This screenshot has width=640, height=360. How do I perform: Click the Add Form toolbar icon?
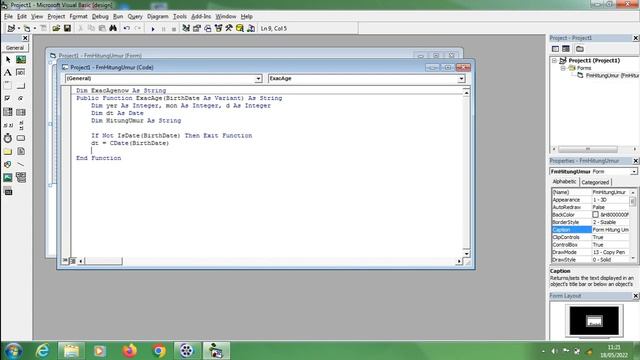27,28
